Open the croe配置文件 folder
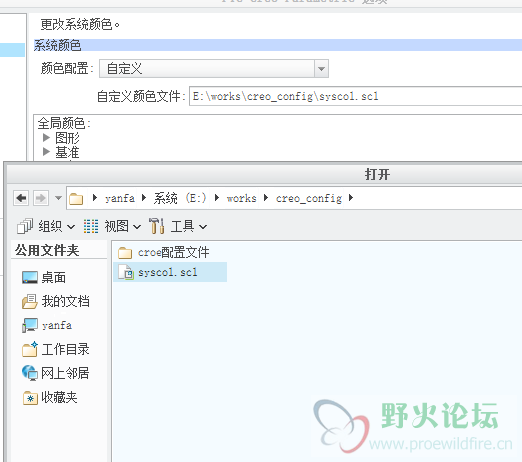Viewport: 522px width, 462px height. pyautogui.click(x=163, y=252)
